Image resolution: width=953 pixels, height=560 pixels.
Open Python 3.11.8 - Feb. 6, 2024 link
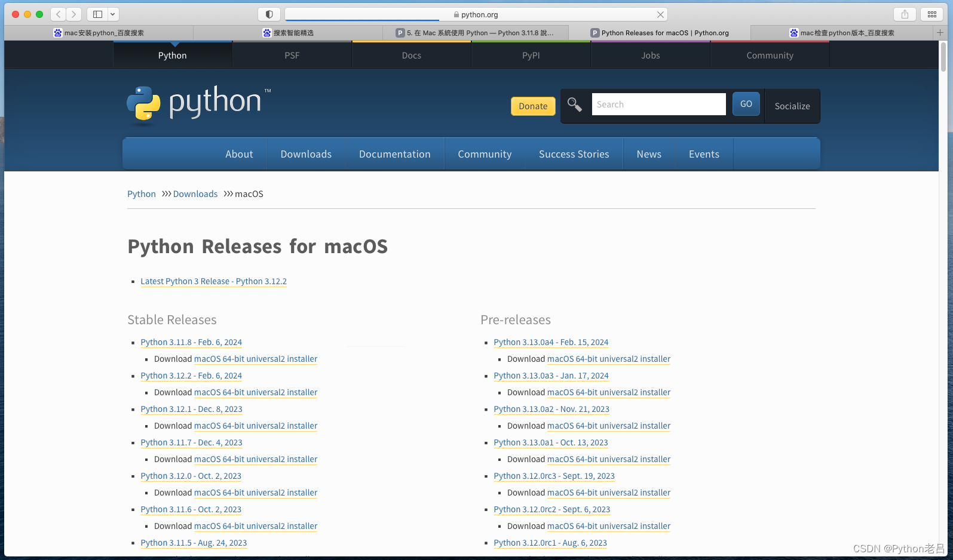(x=191, y=342)
